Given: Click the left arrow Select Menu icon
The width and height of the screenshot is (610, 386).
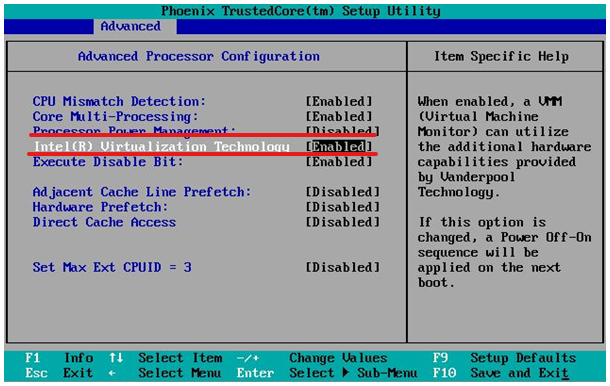Looking at the screenshot, I should pyautogui.click(x=112, y=374).
